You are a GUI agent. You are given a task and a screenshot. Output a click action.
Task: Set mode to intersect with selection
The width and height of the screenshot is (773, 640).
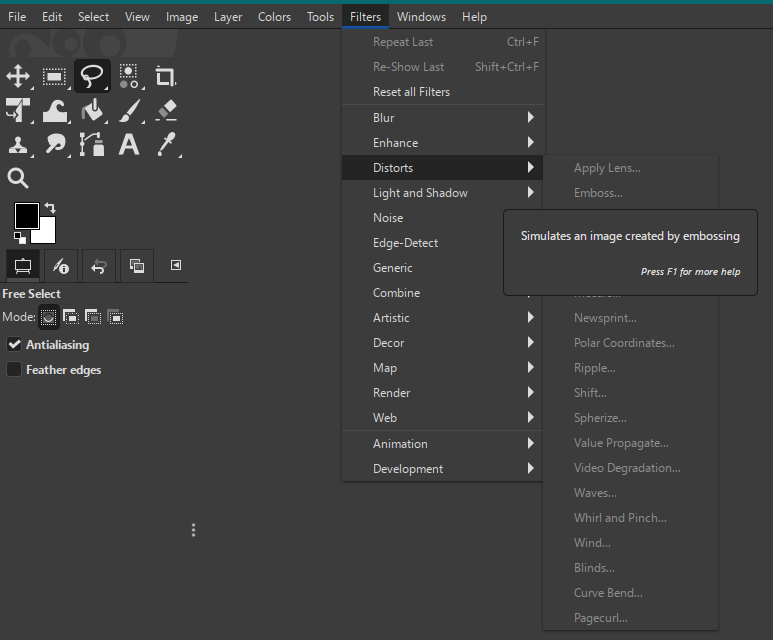[115, 317]
